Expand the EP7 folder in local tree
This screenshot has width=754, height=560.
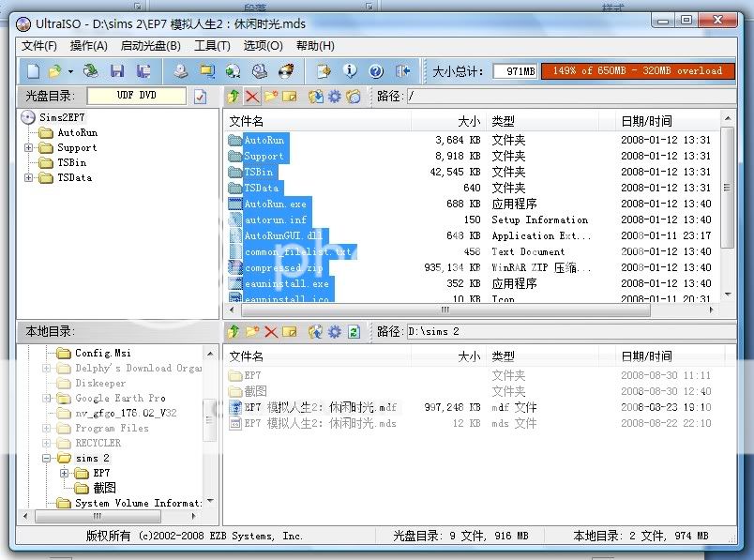(65, 473)
